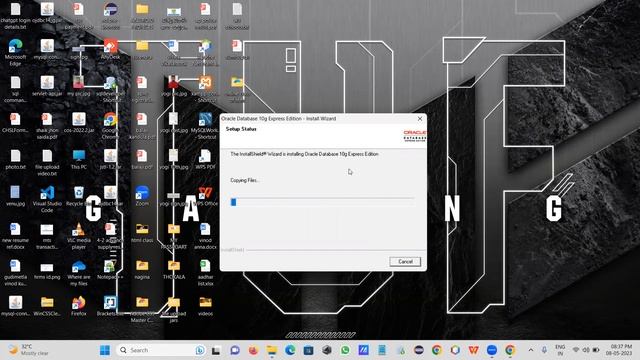Select servlet-api.jar file on desktop

(x=47, y=86)
